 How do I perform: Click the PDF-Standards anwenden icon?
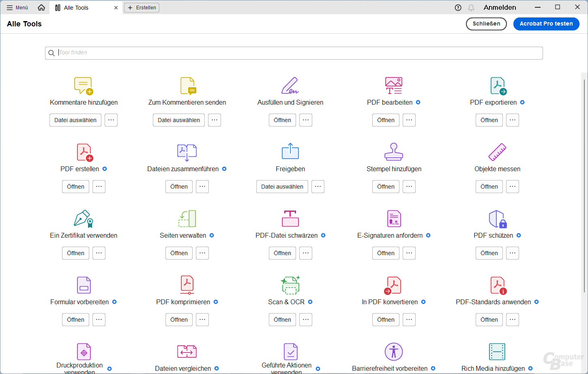pyautogui.click(x=498, y=286)
